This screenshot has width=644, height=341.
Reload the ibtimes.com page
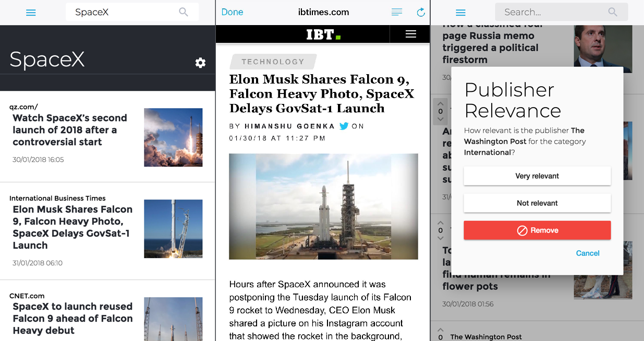pyautogui.click(x=421, y=12)
